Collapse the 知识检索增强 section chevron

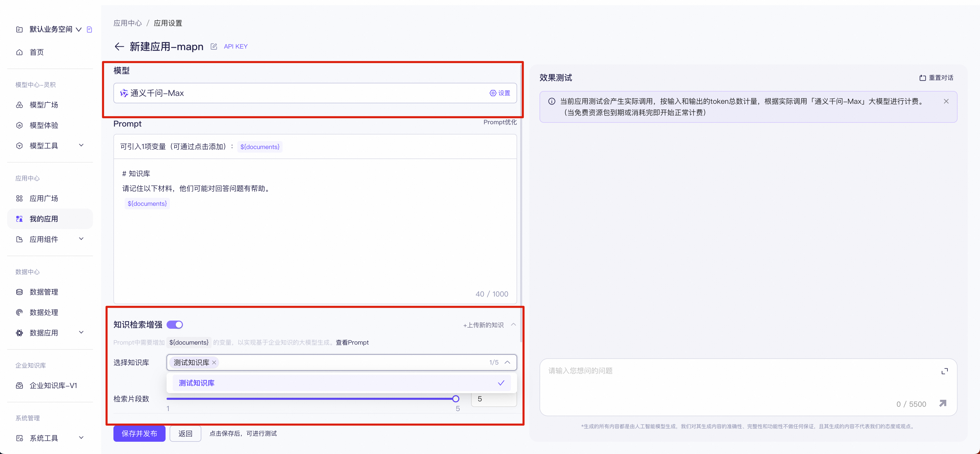point(513,325)
